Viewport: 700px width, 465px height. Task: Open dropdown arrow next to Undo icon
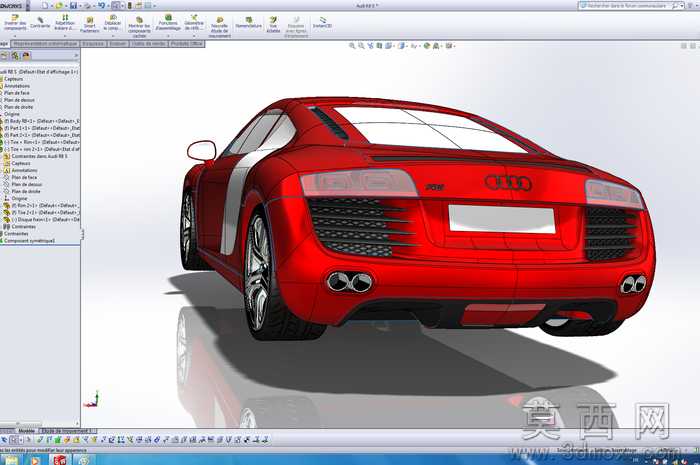[108, 6]
